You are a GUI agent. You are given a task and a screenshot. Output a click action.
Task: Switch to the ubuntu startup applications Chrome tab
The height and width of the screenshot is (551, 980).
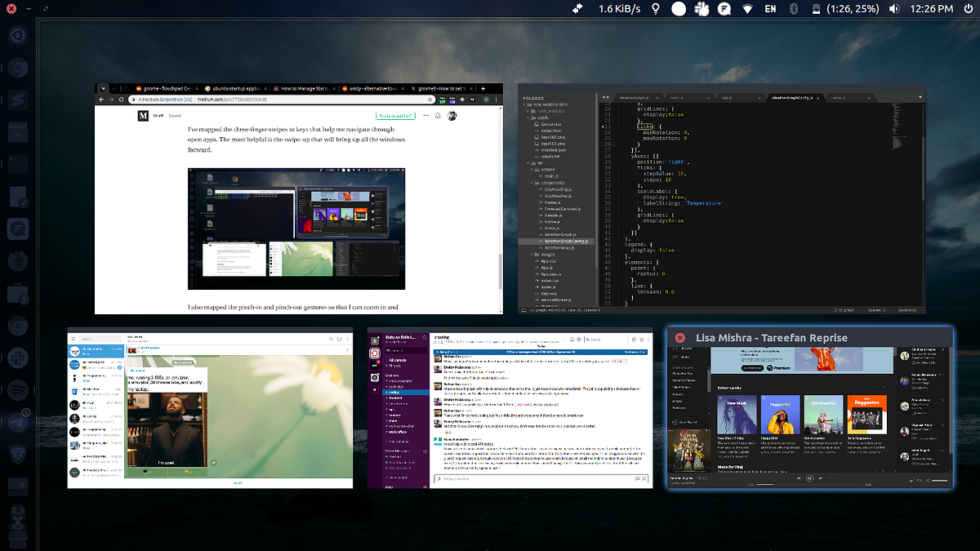[x=235, y=88]
